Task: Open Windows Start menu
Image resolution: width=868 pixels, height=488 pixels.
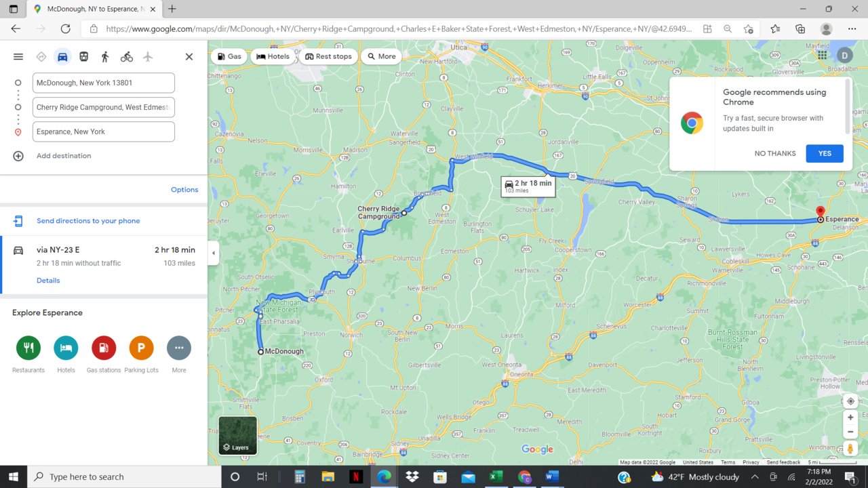Action: (13, 476)
